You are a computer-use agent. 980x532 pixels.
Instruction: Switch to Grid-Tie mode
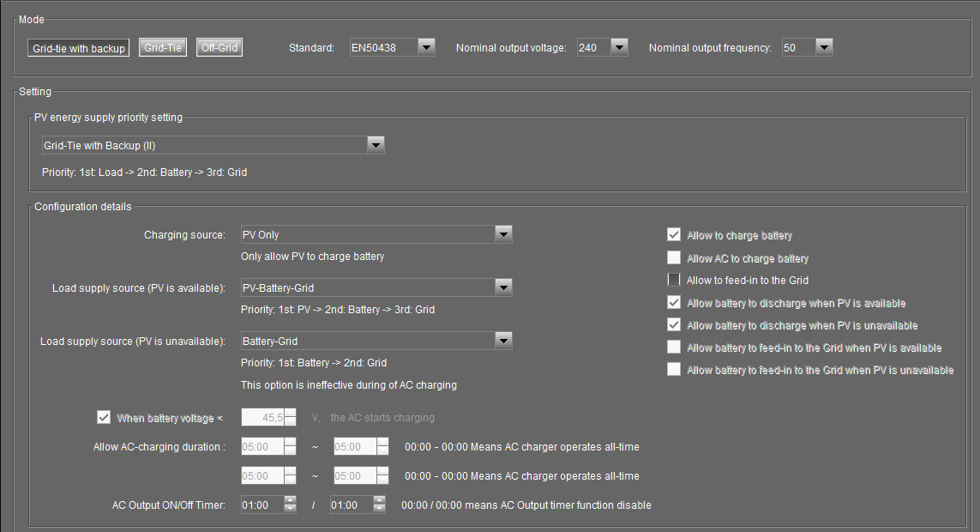(x=163, y=48)
